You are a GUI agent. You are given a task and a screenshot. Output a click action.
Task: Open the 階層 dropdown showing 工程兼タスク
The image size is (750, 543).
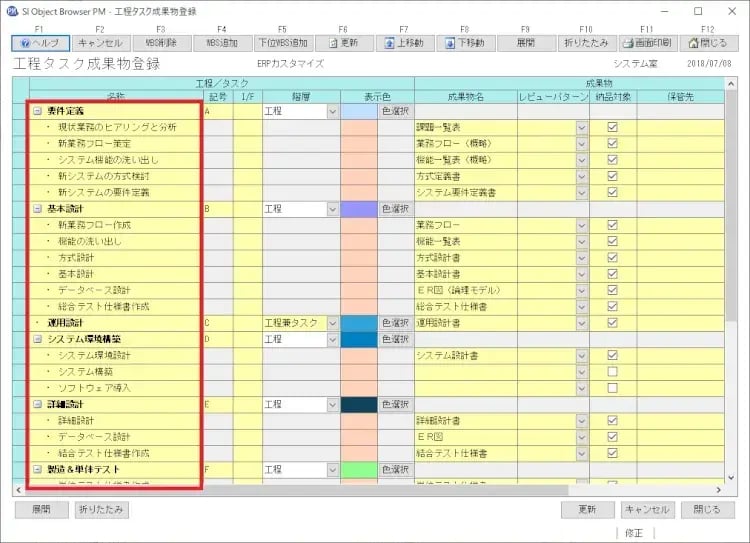(x=333, y=323)
